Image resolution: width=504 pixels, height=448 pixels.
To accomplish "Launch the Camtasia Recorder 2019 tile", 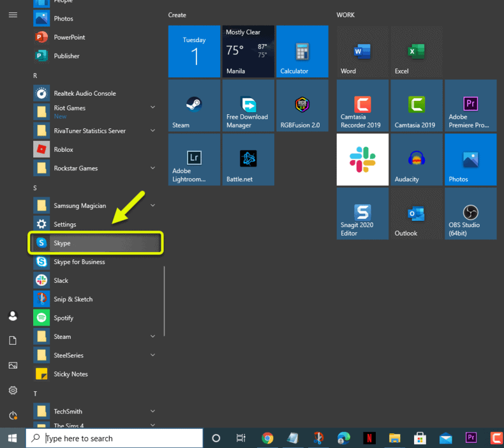I will coord(362,105).
